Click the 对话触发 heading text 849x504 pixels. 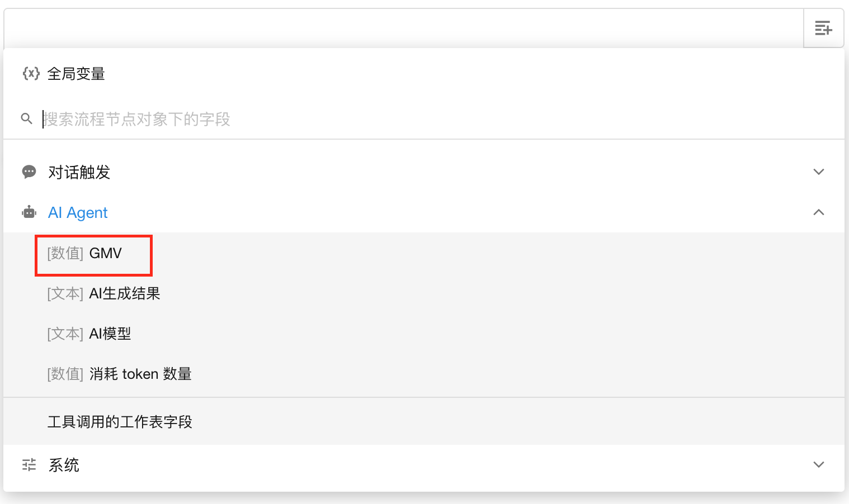(x=79, y=172)
